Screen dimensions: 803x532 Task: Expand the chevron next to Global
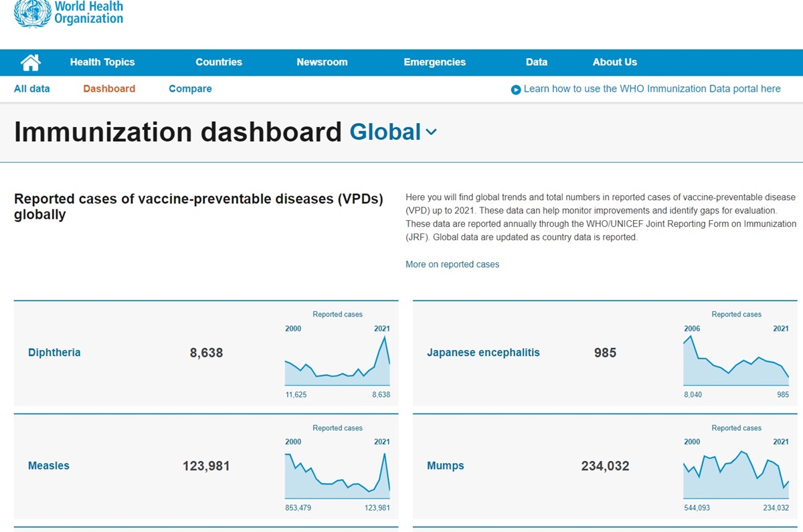[430, 133]
